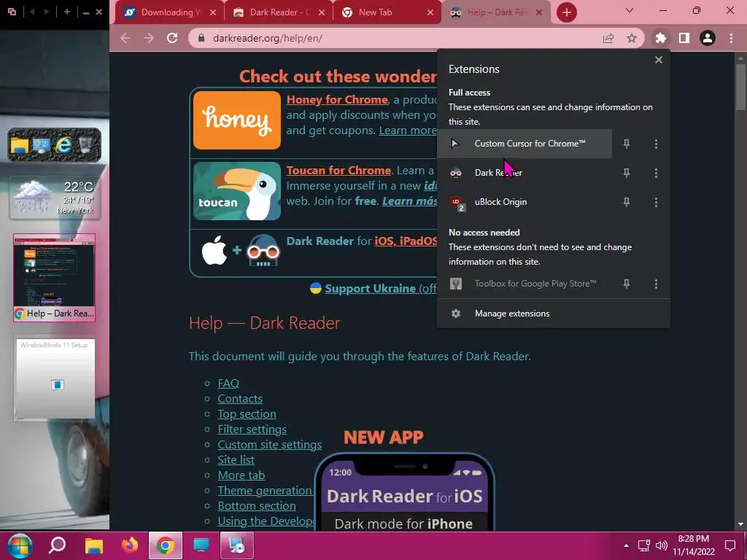747x560 pixels.
Task: Pin Toolbox for Google Play Store extension
Action: click(627, 284)
